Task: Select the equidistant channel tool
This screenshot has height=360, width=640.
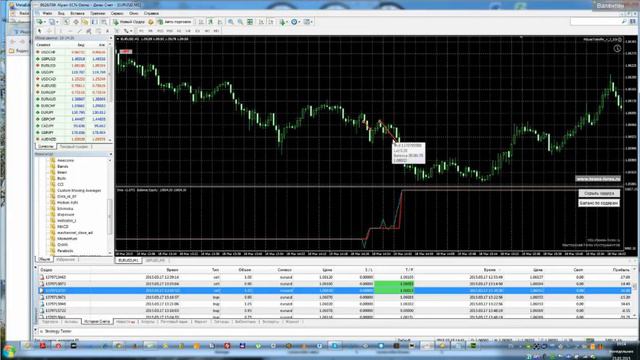Action: click(x=88, y=31)
